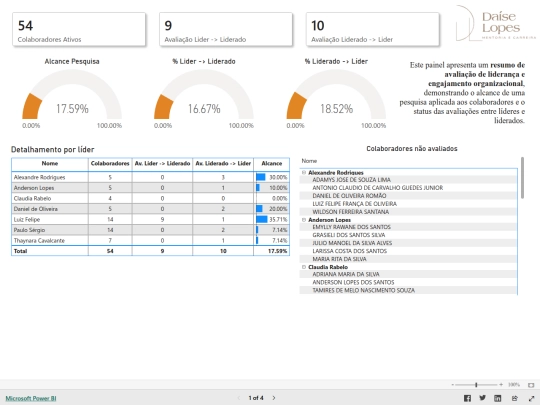This screenshot has height=405, width=540.
Task: Click ANTONIO CLAUDIO DE CARVALHO GUEDES JUNIOR
Action: point(377,188)
